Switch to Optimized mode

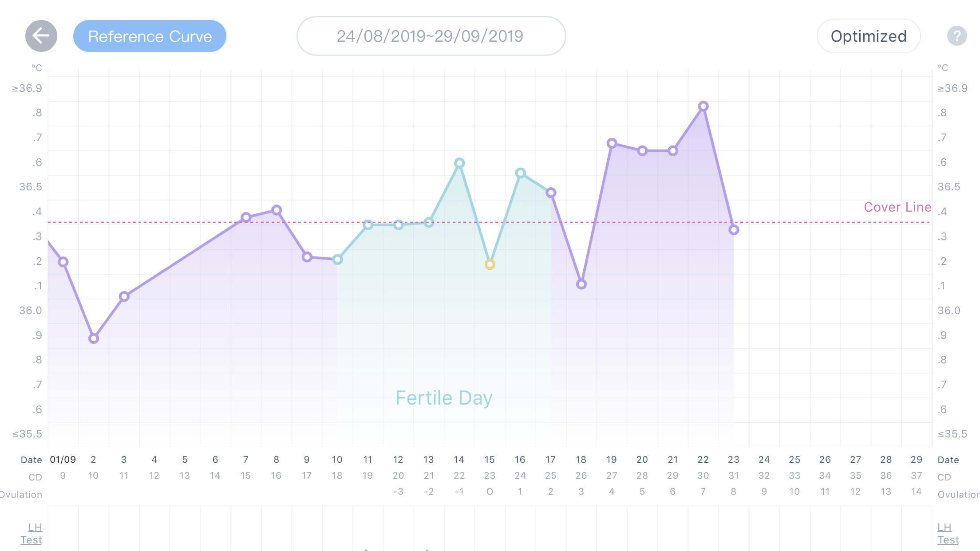pos(869,36)
